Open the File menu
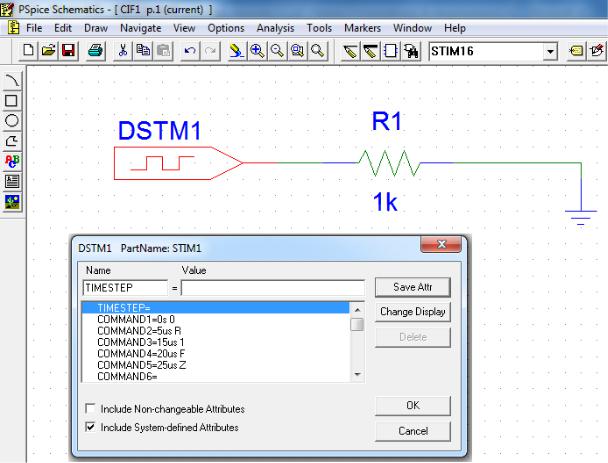Viewport: 608px width, 463px height. point(34,28)
